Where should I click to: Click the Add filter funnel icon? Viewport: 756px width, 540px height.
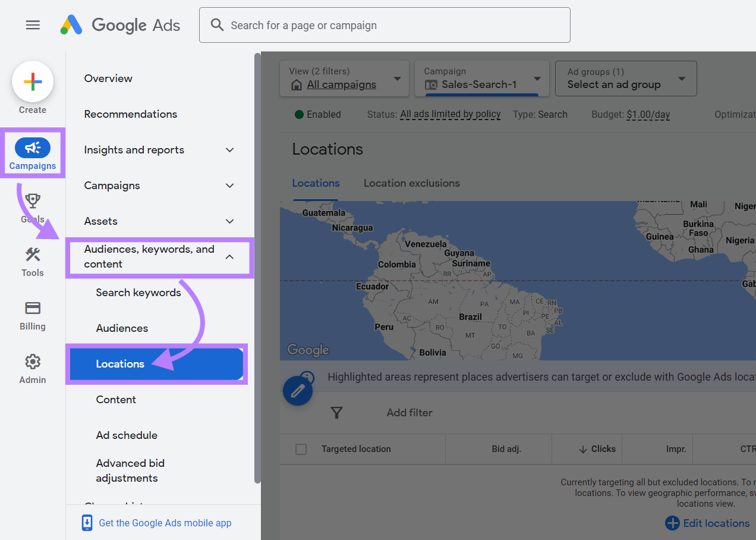pyautogui.click(x=336, y=412)
